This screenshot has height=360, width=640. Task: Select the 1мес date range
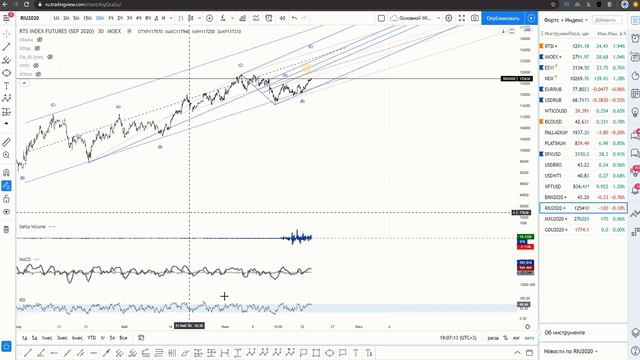[x=47, y=338]
